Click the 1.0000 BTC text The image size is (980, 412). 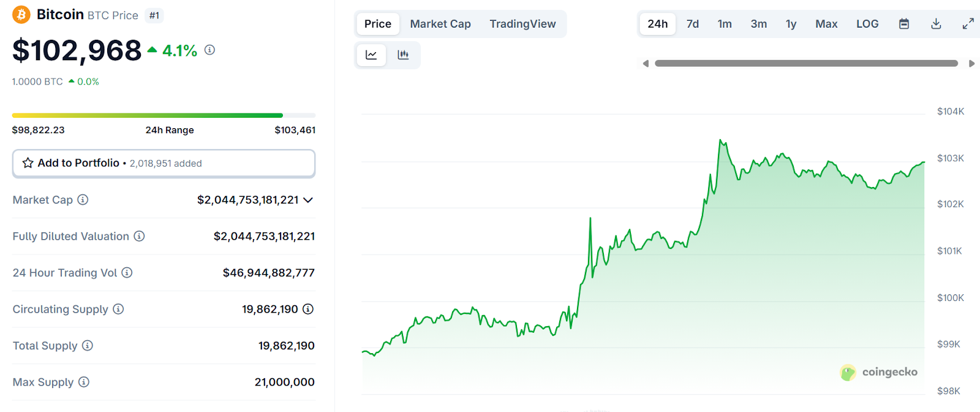click(x=37, y=82)
